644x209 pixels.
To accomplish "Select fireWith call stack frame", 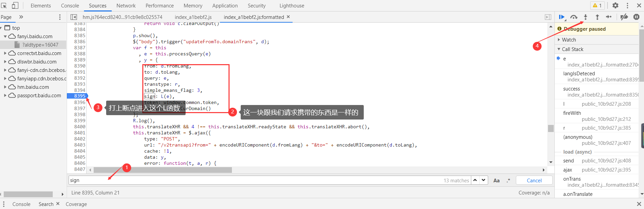I will pos(597,116).
